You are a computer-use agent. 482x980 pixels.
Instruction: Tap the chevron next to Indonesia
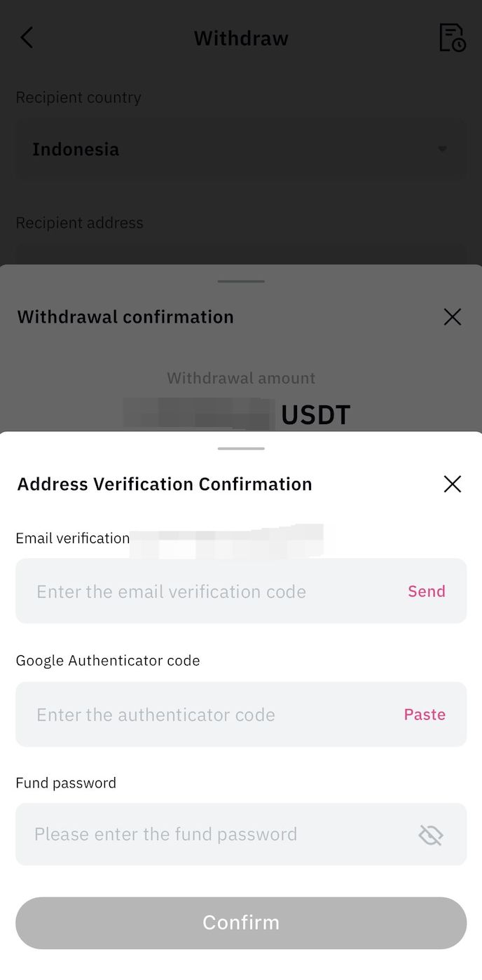coord(442,148)
